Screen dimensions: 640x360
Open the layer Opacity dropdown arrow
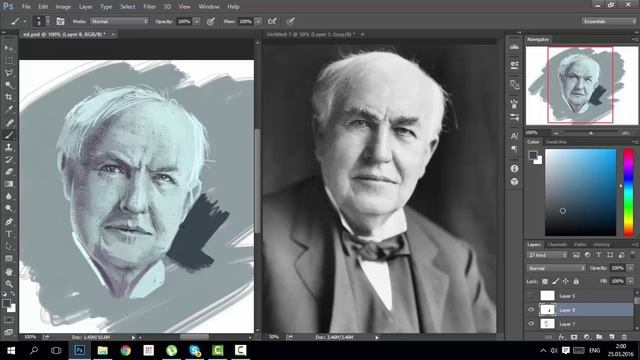pos(630,268)
